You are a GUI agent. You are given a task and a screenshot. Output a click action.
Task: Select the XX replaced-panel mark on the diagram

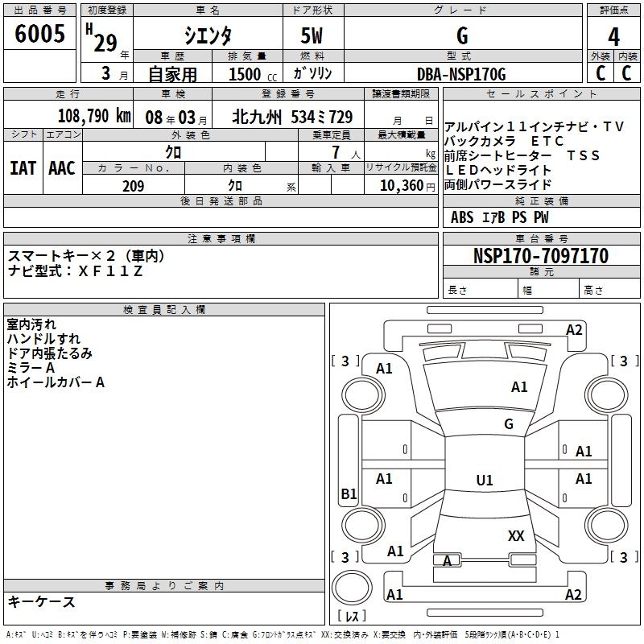click(516, 536)
